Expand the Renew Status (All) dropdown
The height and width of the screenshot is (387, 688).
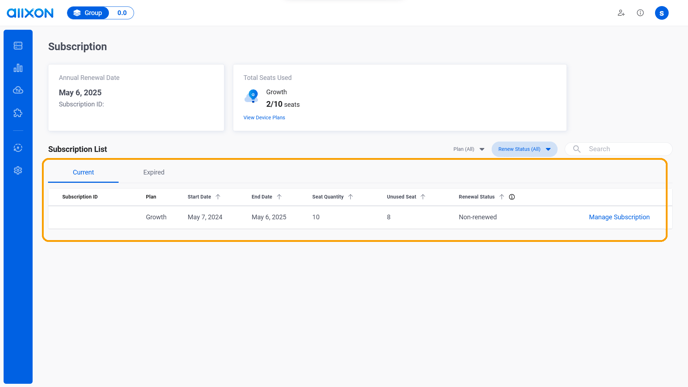524,149
